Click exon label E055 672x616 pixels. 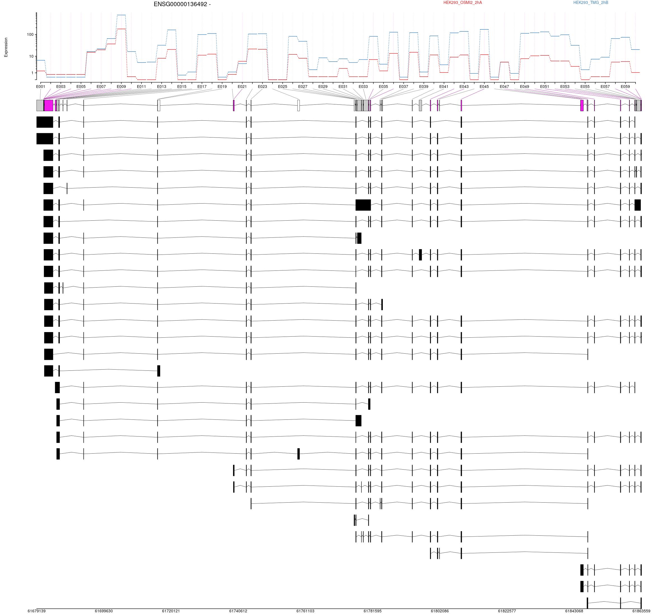585,87
